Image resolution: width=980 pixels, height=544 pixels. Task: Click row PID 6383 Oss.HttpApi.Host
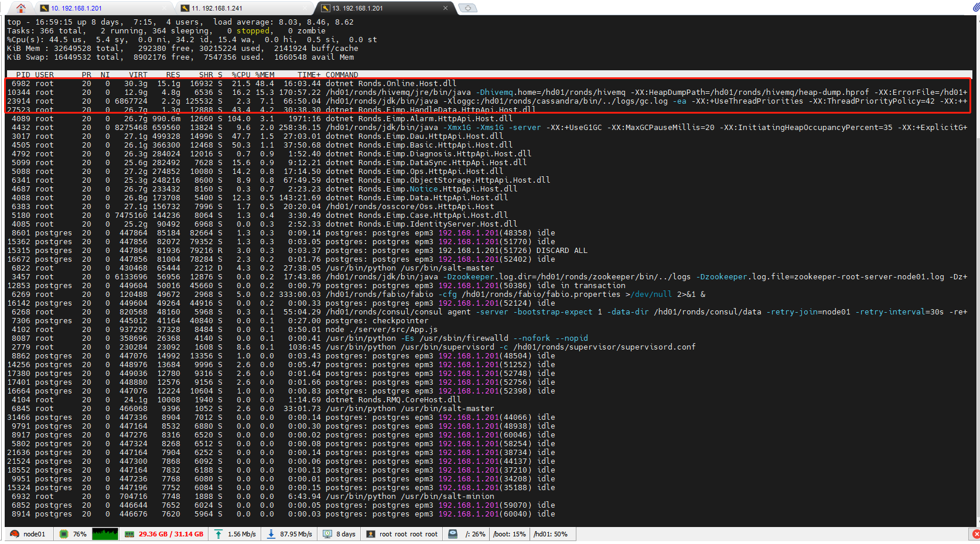point(487,207)
